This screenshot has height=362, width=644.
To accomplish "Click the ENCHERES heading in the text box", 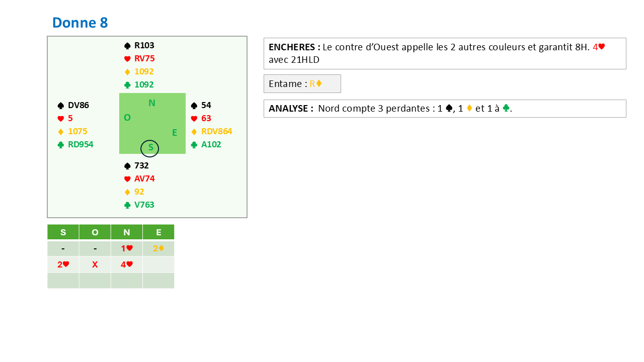I will [x=294, y=47].
